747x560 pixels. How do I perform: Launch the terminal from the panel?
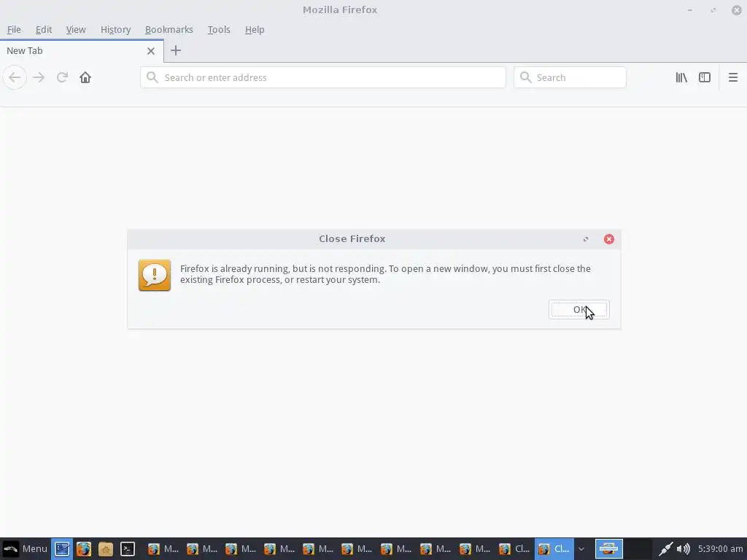[x=127, y=549]
